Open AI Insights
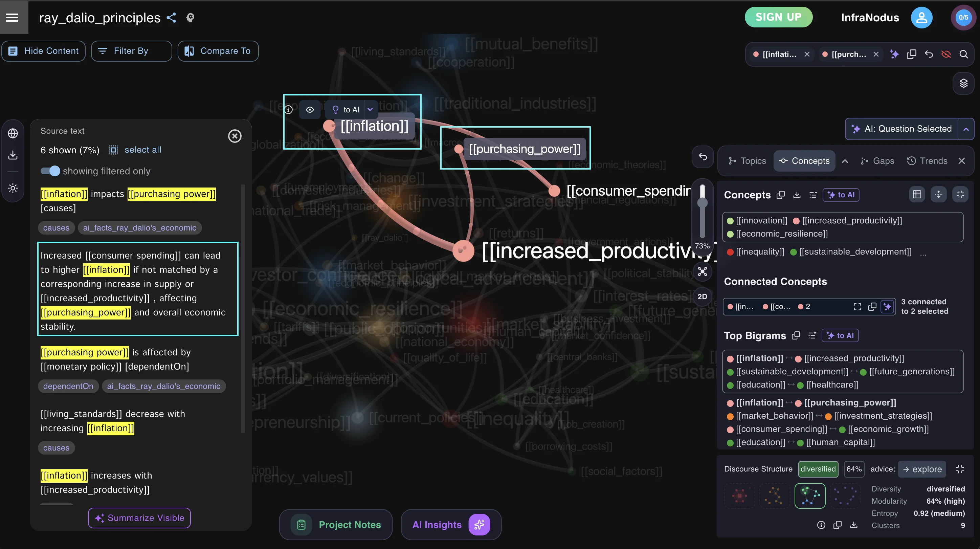Image resolution: width=980 pixels, height=549 pixels. coord(451,525)
